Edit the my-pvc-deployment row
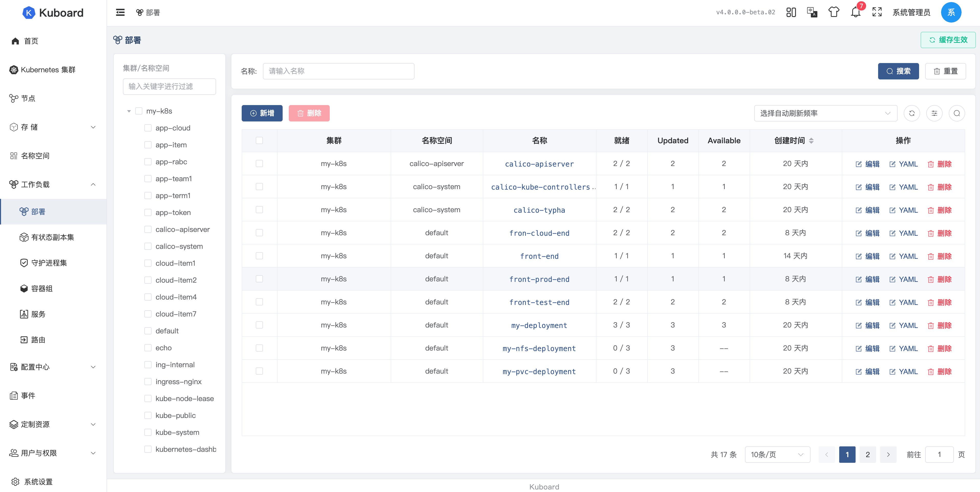Screen dimensions: 980x492 pyautogui.click(x=867, y=372)
